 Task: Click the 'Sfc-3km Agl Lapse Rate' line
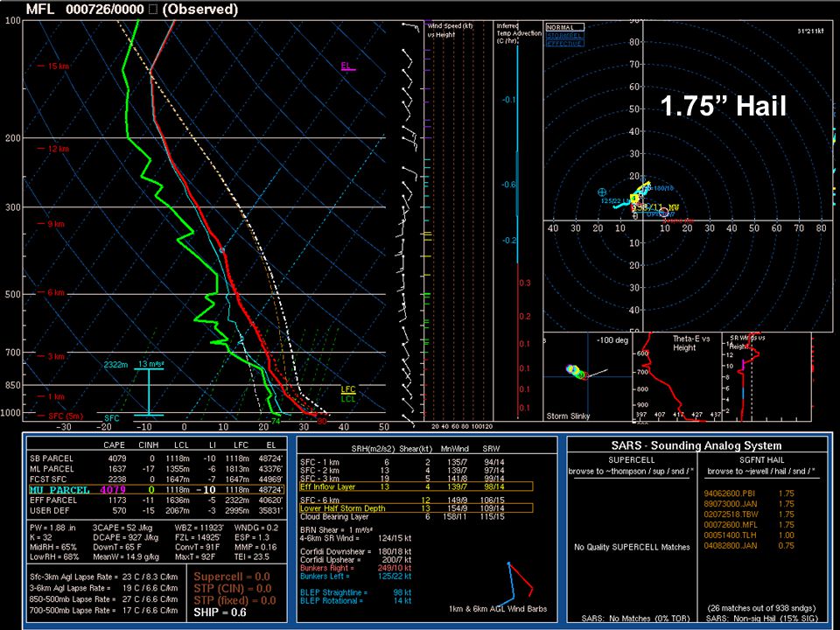coord(104,577)
